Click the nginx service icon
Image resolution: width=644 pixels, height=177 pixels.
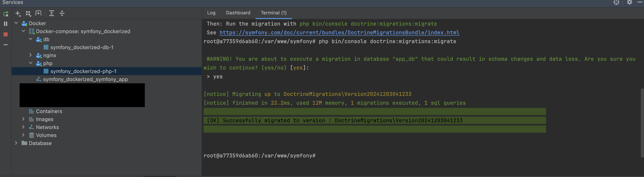point(39,55)
